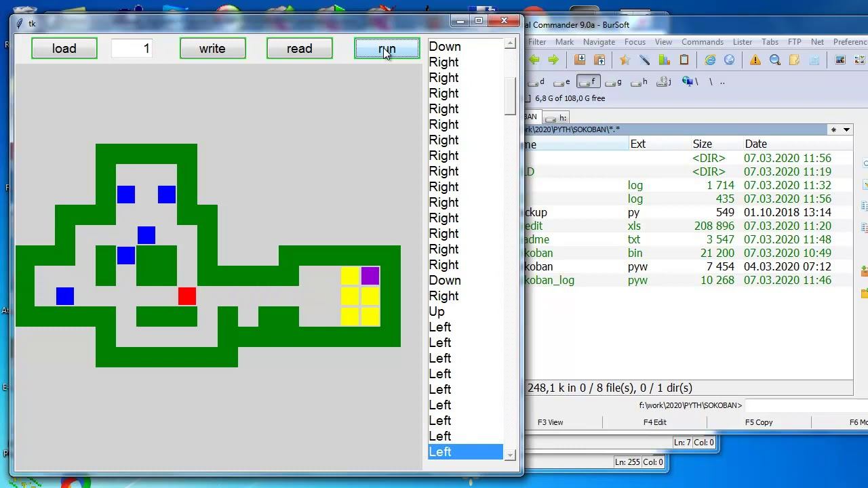Image resolution: width=868 pixels, height=488 pixels.
Task: Click the magnifier search icon in Total Commander
Action: (x=775, y=60)
